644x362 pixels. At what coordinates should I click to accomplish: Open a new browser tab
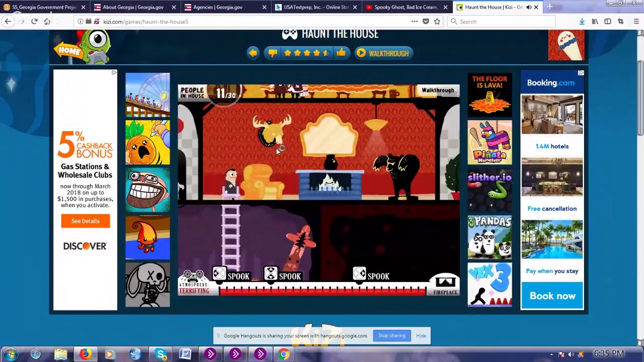pyautogui.click(x=549, y=7)
